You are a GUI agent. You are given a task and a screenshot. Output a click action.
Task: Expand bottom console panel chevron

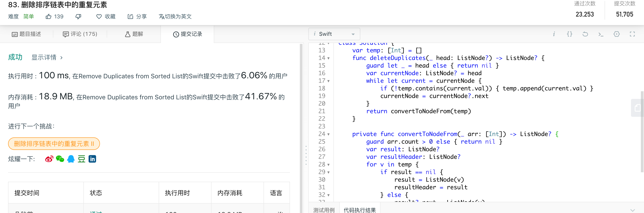tap(633, 210)
